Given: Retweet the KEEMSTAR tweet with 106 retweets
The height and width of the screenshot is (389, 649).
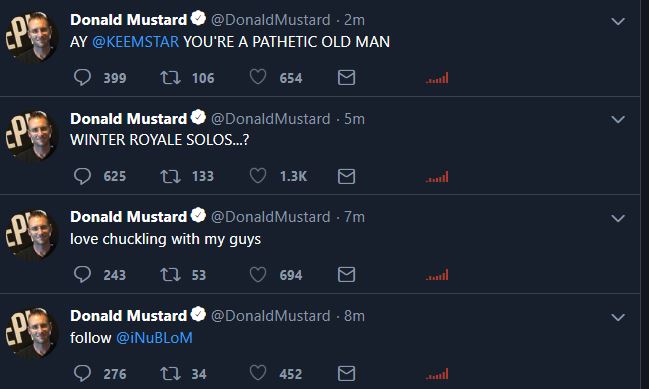Looking at the screenshot, I should click(x=171, y=77).
